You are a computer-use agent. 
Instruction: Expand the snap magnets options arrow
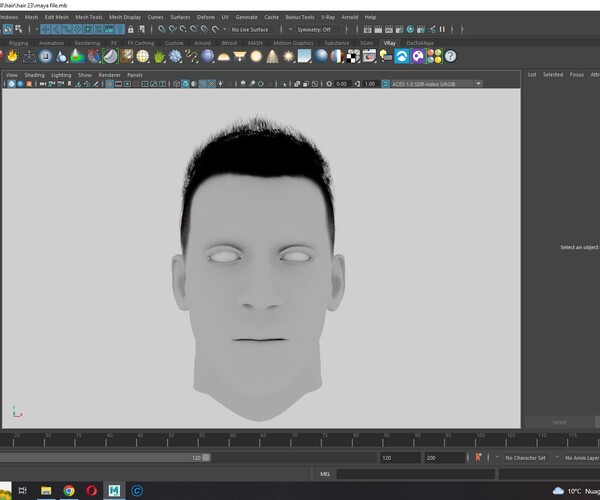[225, 29]
